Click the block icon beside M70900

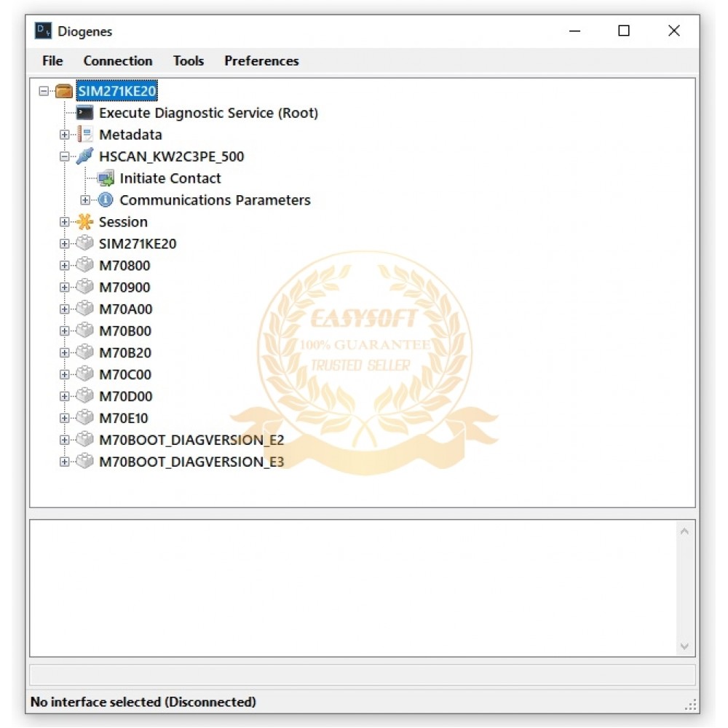pos(85,287)
